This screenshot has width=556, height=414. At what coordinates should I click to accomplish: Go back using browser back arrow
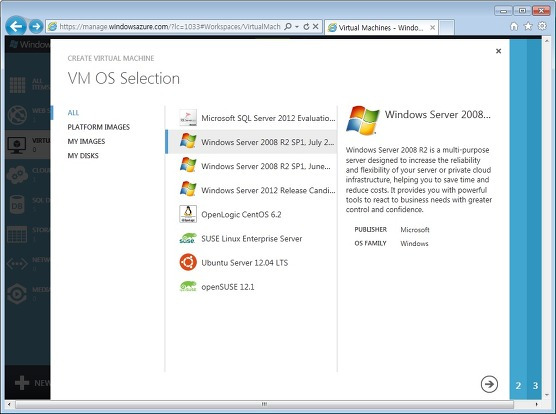[16, 26]
